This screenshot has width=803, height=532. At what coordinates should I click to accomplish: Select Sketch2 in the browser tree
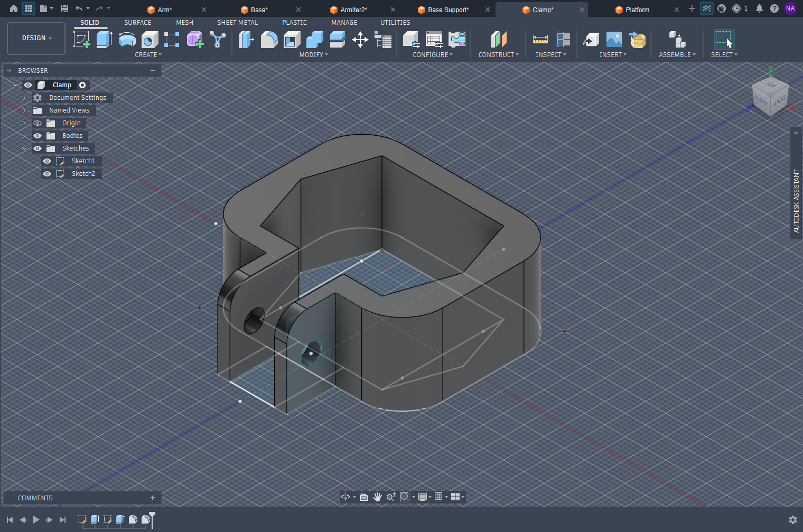[83, 174]
